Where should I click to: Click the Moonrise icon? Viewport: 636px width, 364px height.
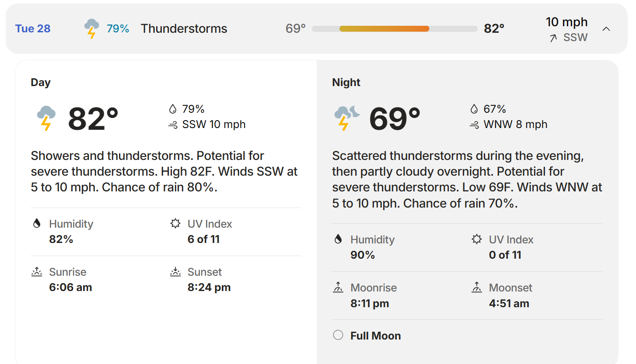[338, 288]
